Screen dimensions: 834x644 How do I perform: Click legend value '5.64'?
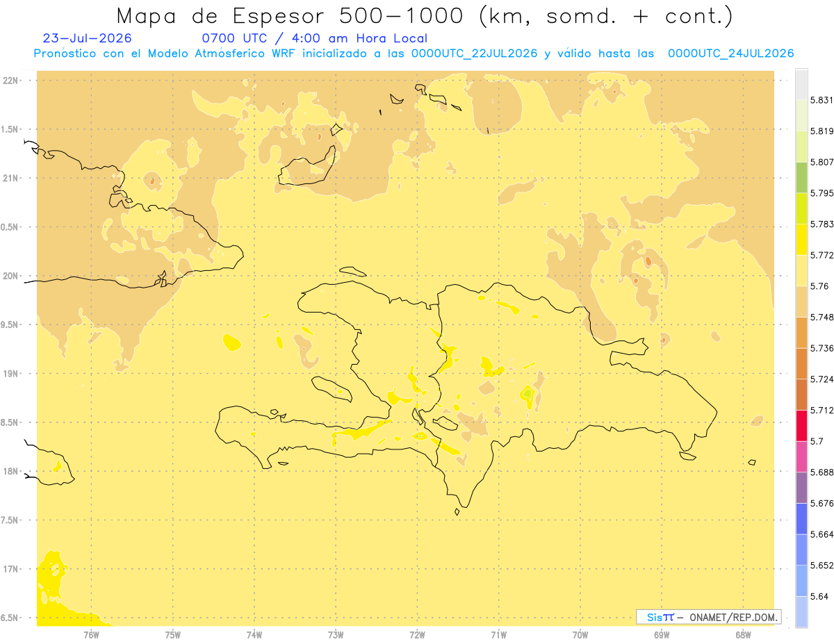(819, 597)
